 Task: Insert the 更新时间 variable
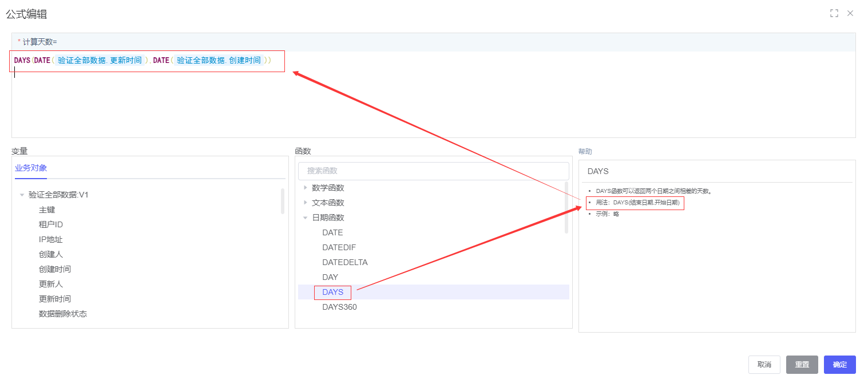click(55, 299)
